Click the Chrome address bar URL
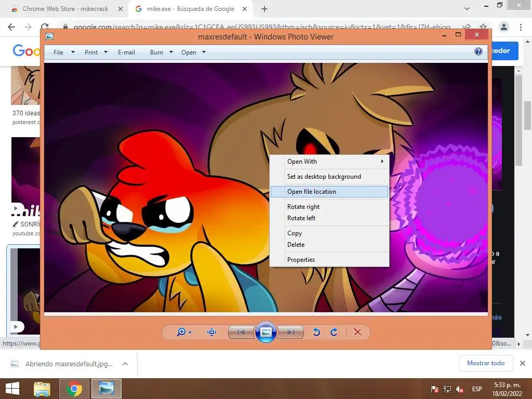Viewport: 532px width, 399px height. 261,27
